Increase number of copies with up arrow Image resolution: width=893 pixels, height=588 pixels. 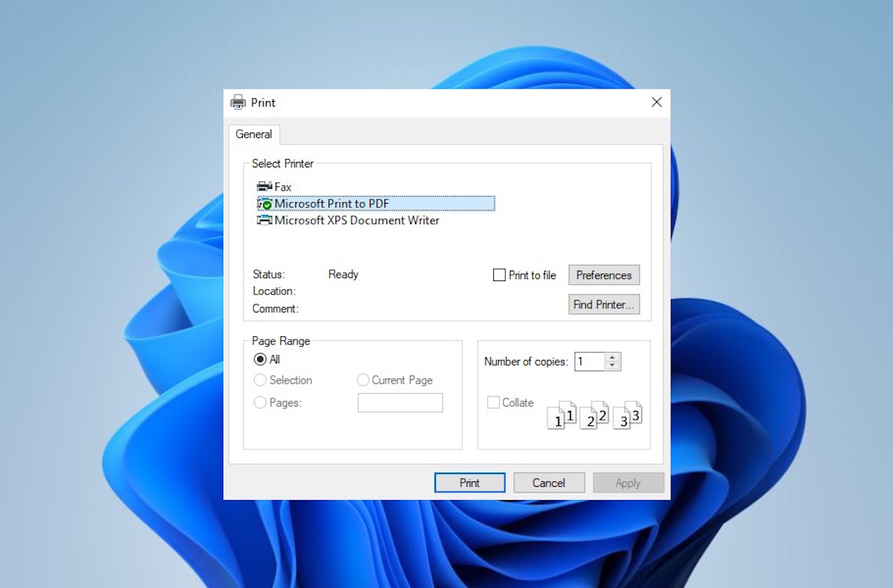point(613,357)
